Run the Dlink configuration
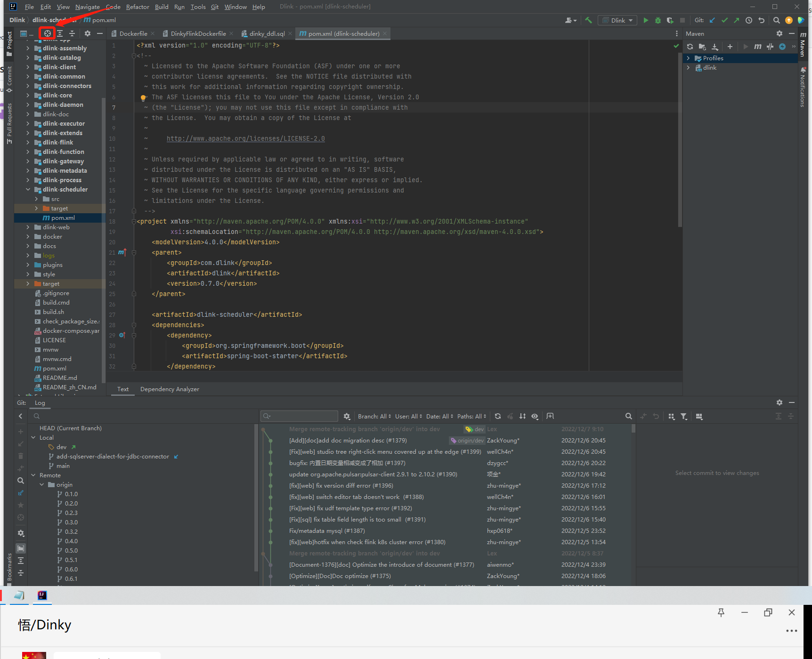 [646, 20]
